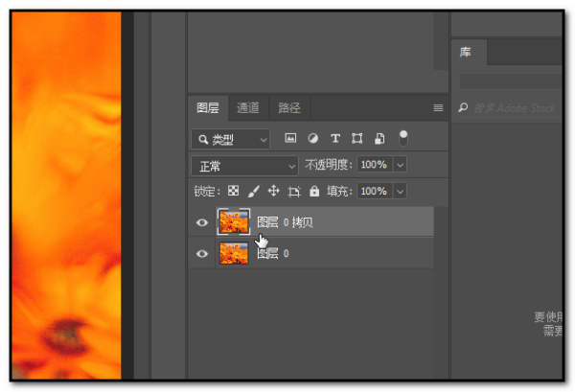Expand the 不透明度 opacity slider arrow
The width and height of the screenshot is (575, 392).
click(400, 165)
